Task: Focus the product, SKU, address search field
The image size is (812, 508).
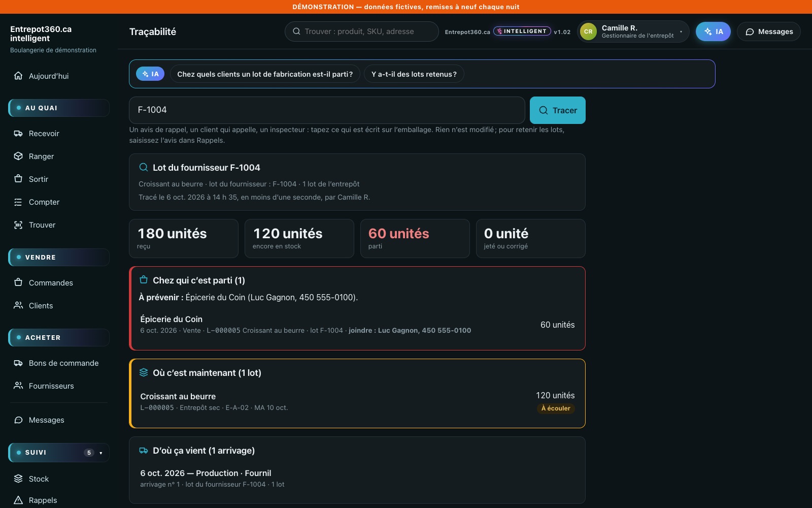Action: (x=361, y=31)
